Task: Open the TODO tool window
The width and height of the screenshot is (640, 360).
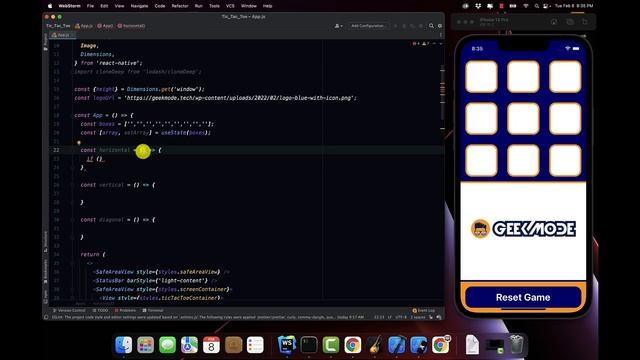Action: [x=100, y=311]
